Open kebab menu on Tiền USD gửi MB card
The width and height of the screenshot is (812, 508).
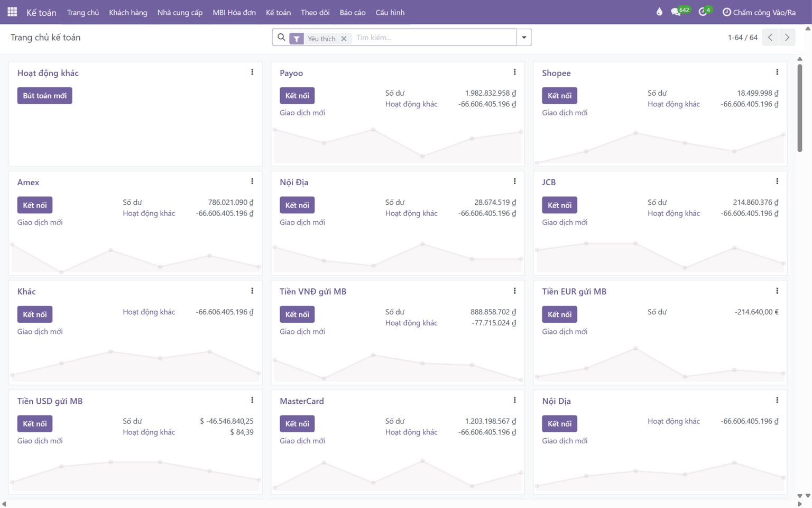(x=252, y=401)
